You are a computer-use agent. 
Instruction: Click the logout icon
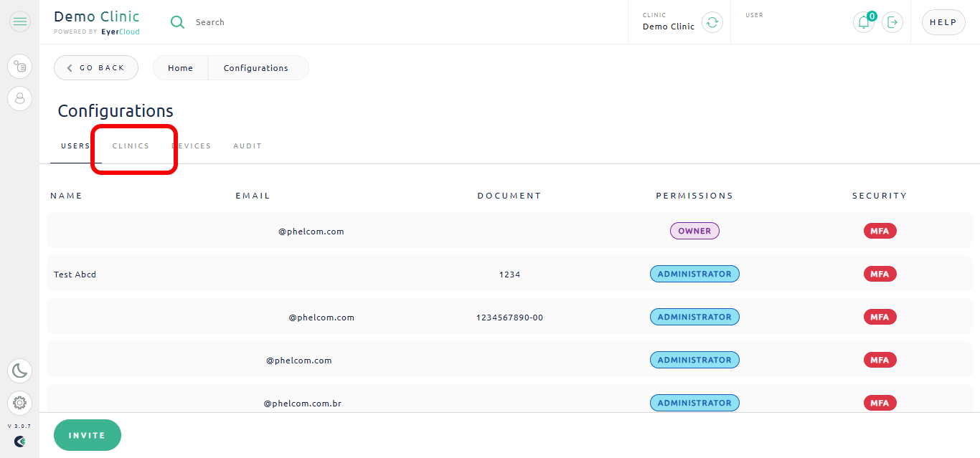pos(892,22)
